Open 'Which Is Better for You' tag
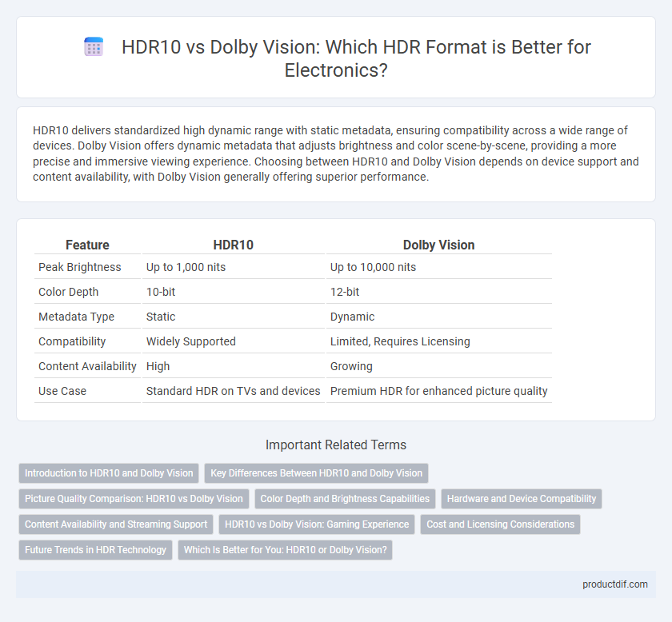Screen dimensions: 672x622 tap(285, 550)
